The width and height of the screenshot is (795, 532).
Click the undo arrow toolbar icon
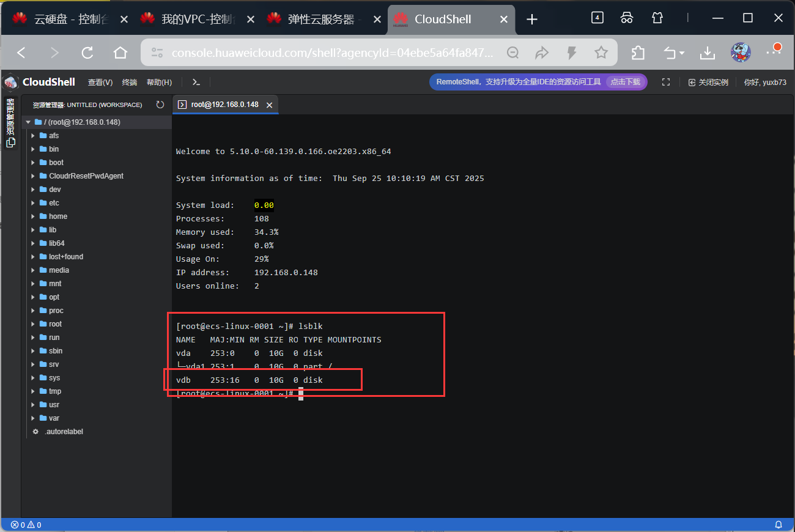[674, 53]
